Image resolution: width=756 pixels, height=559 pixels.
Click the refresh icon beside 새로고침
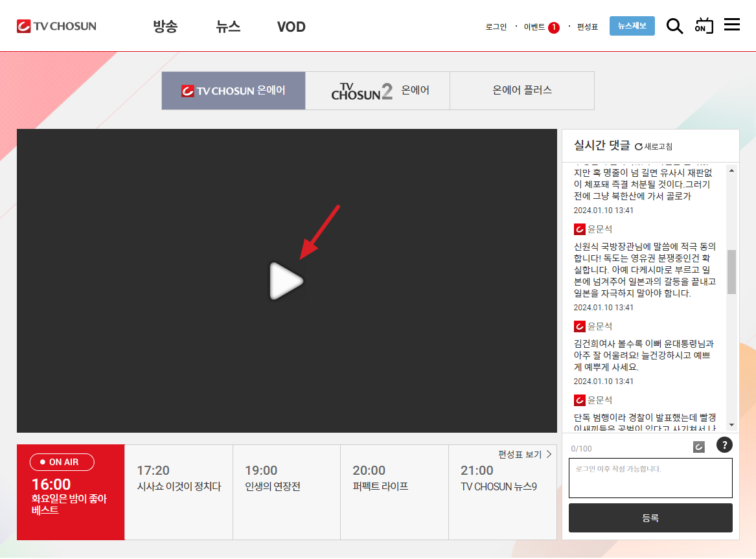click(x=638, y=146)
